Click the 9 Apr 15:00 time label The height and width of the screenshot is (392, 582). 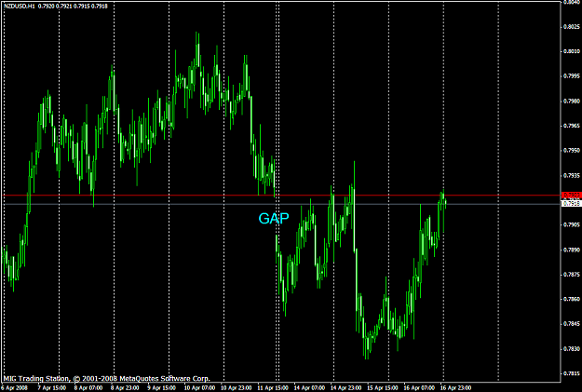click(161, 388)
